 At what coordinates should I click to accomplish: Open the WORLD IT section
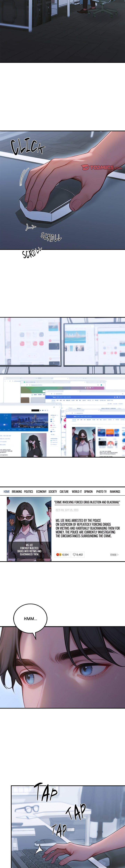pyautogui.click(x=77, y=492)
